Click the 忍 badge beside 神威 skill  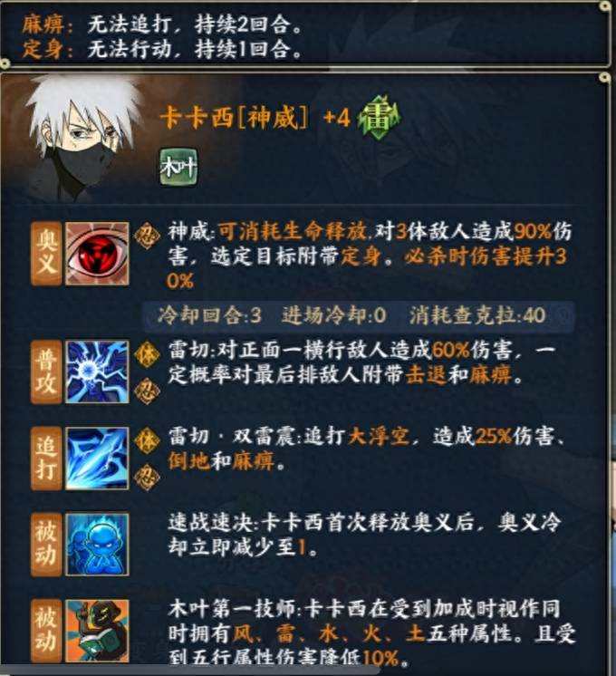(x=147, y=236)
